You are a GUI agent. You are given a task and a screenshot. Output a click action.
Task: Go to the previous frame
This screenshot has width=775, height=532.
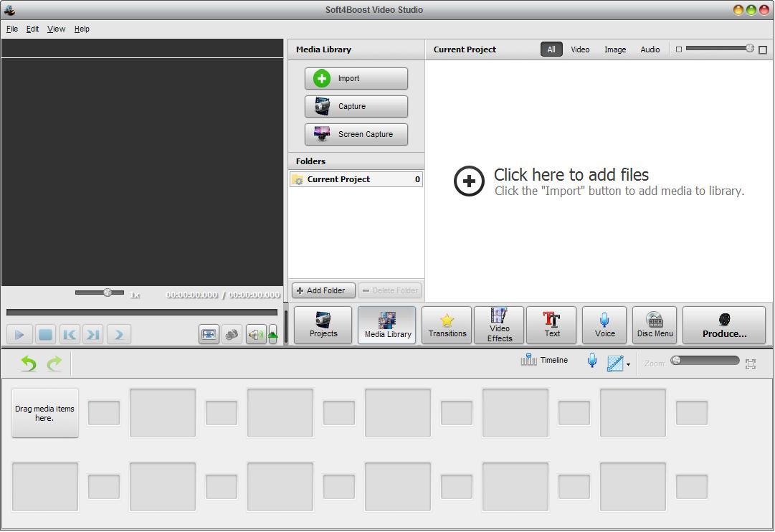click(x=70, y=335)
